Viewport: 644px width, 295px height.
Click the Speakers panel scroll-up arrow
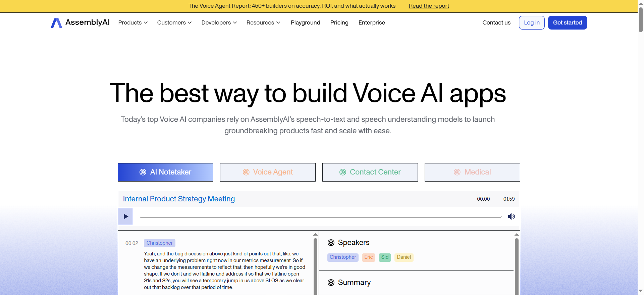[x=517, y=234]
